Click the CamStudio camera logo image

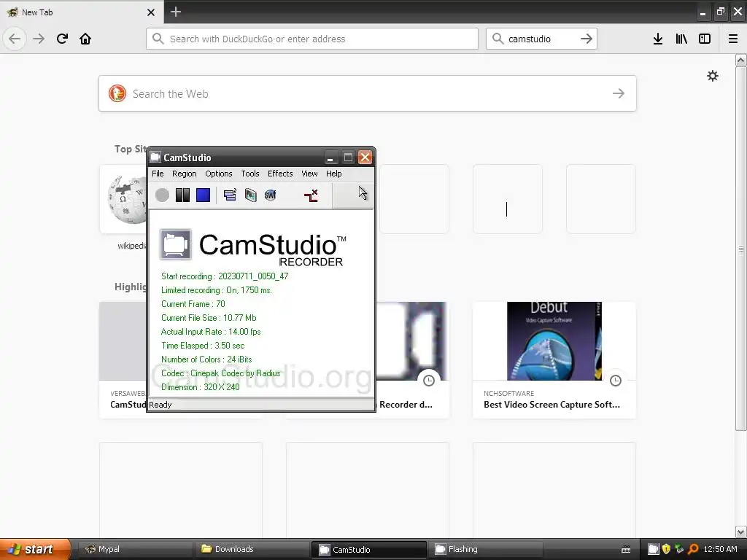pyautogui.click(x=175, y=245)
